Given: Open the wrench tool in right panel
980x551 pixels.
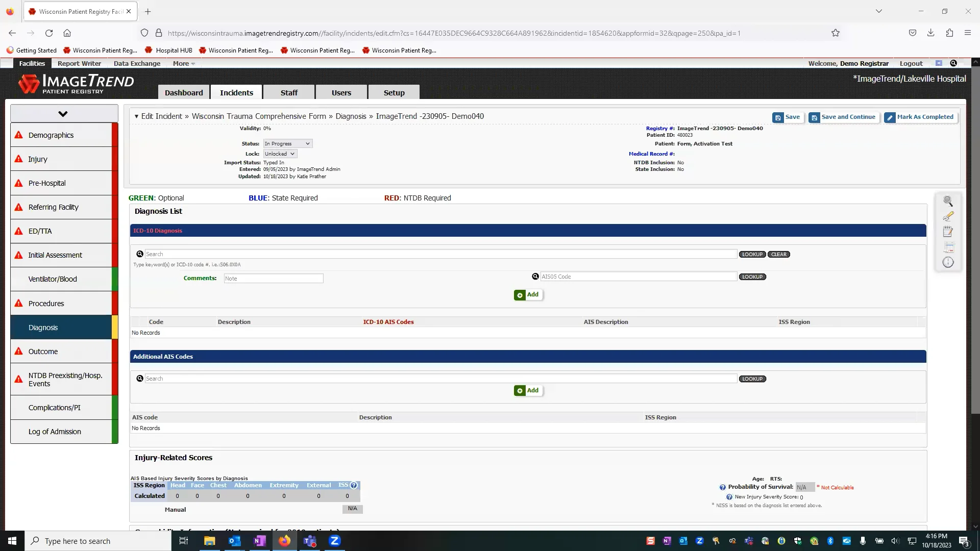Looking at the screenshot, I should (948, 216).
